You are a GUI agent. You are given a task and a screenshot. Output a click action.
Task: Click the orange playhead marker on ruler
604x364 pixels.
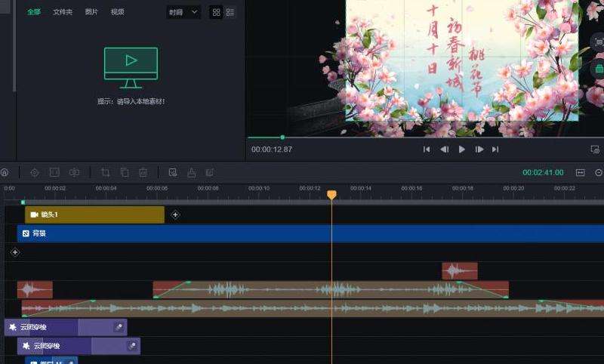(x=331, y=195)
